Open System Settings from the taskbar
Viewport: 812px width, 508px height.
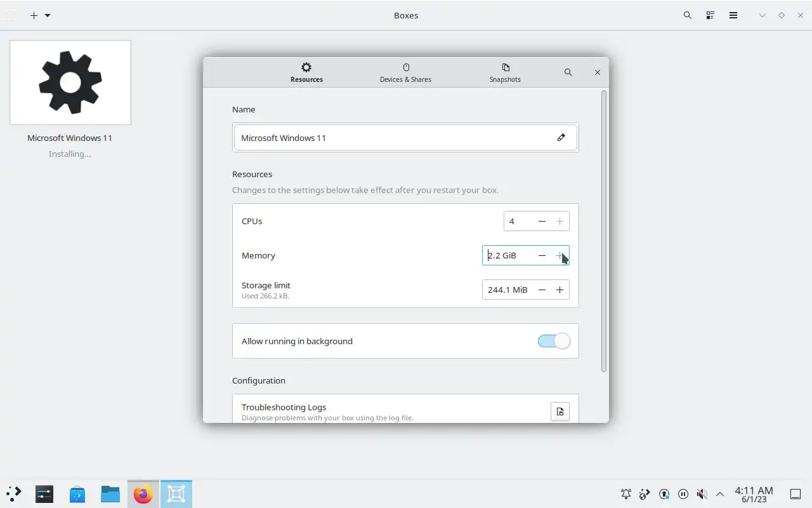[44, 493]
